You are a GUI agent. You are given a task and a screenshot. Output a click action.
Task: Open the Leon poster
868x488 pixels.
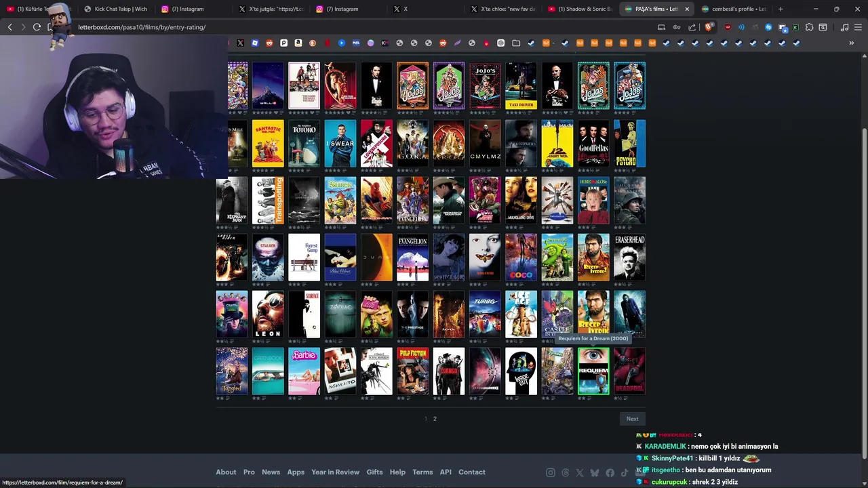tap(268, 314)
